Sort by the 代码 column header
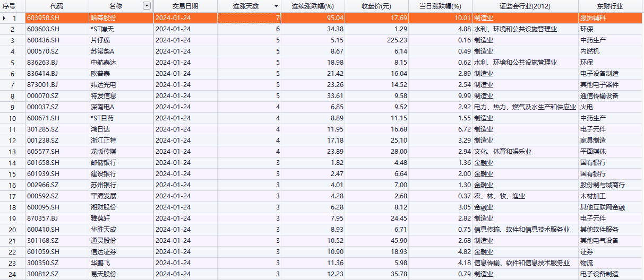This screenshot has height=280, width=644. coord(56,6)
